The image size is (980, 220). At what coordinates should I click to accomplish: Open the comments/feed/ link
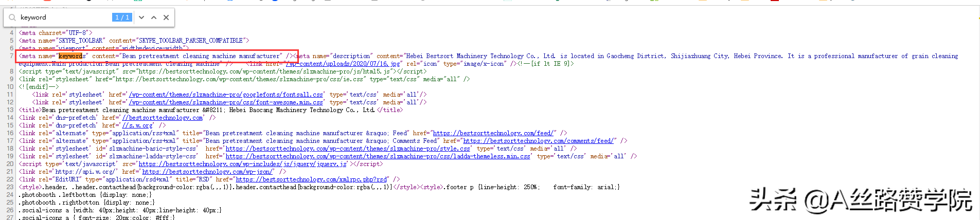(539, 141)
